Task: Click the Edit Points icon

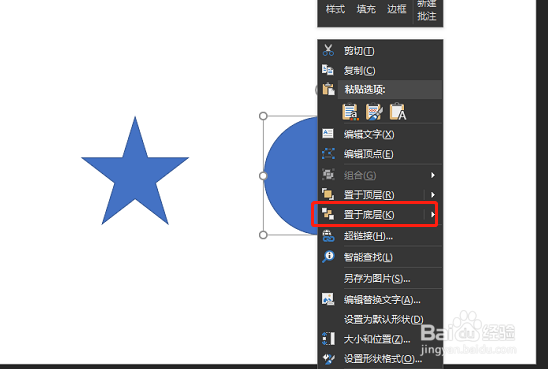Action: click(328, 153)
